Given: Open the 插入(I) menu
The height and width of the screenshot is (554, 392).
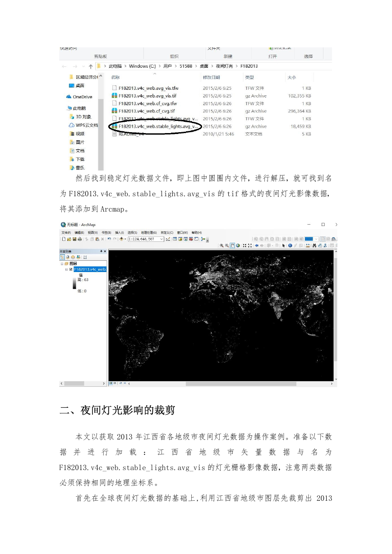Looking at the screenshot, I should (x=120, y=233).
